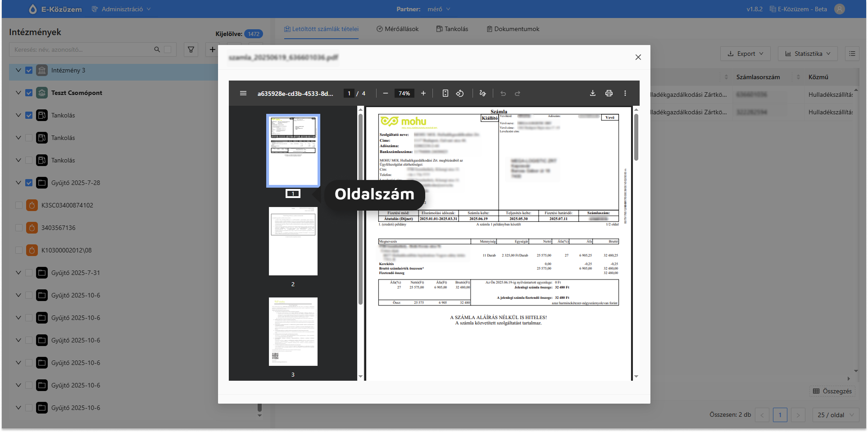Click the PDF zoom in plus icon
Viewport: 868px width, 432px height.
click(423, 93)
